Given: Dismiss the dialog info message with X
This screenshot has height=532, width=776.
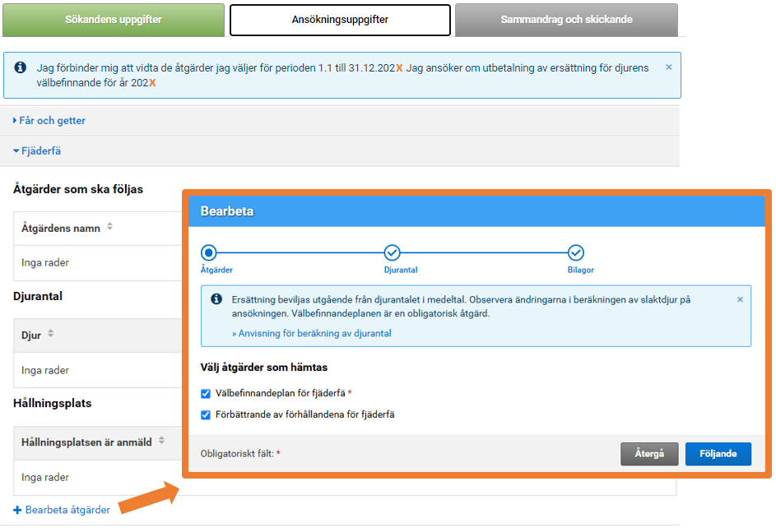Looking at the screenshot, I should point(740,300).
